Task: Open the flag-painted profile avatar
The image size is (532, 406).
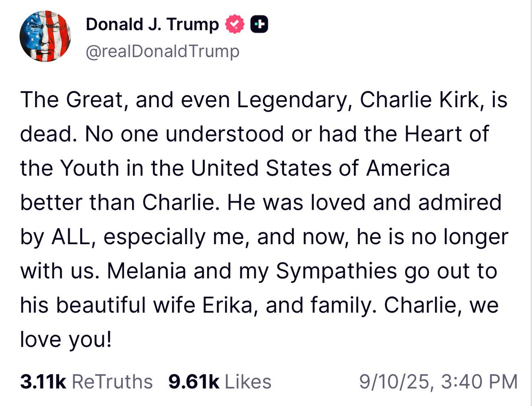Action: (x=45, y=36)
